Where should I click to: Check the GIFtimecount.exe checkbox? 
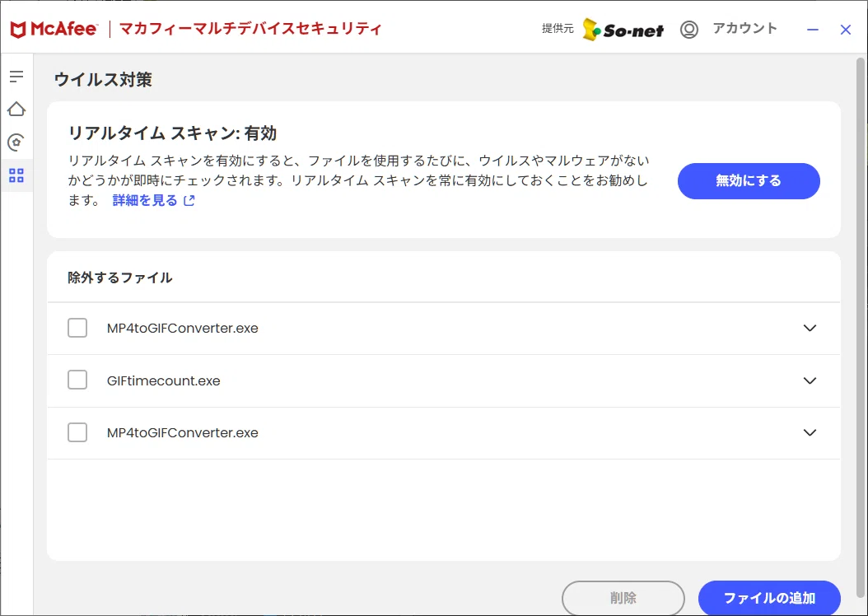77,380
